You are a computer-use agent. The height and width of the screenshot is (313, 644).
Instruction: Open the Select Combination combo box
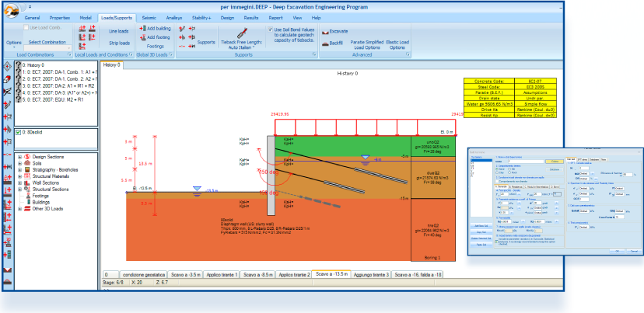click(x=47, y=48)
